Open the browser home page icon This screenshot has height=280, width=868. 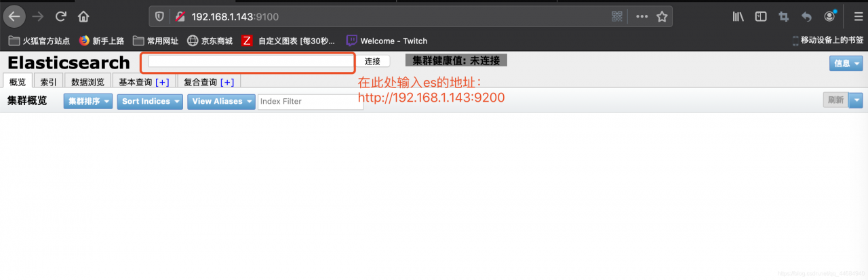(x=83, y=16)
